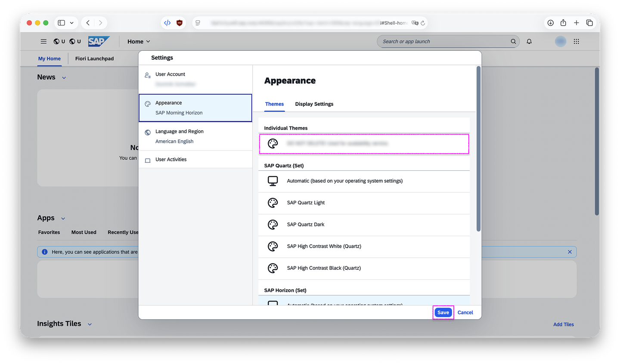Click the Individual Themes heading

[286, 128]
